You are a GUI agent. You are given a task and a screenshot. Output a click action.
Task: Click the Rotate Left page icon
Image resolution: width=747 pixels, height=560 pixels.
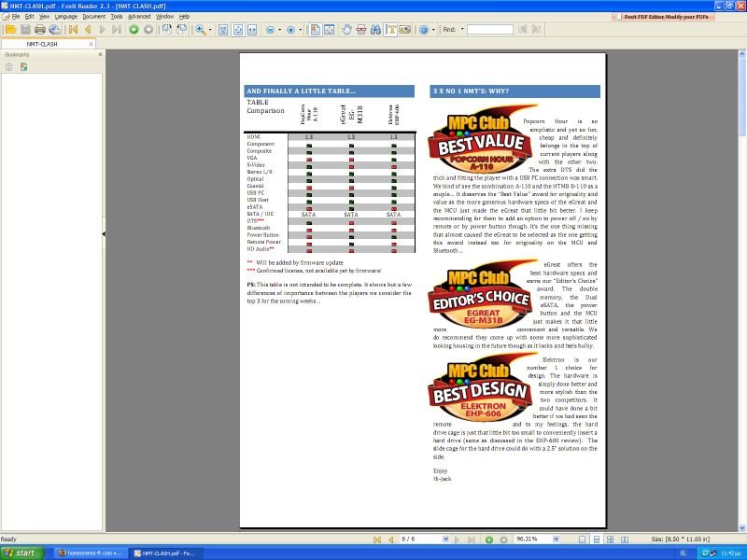click(182, 30)
